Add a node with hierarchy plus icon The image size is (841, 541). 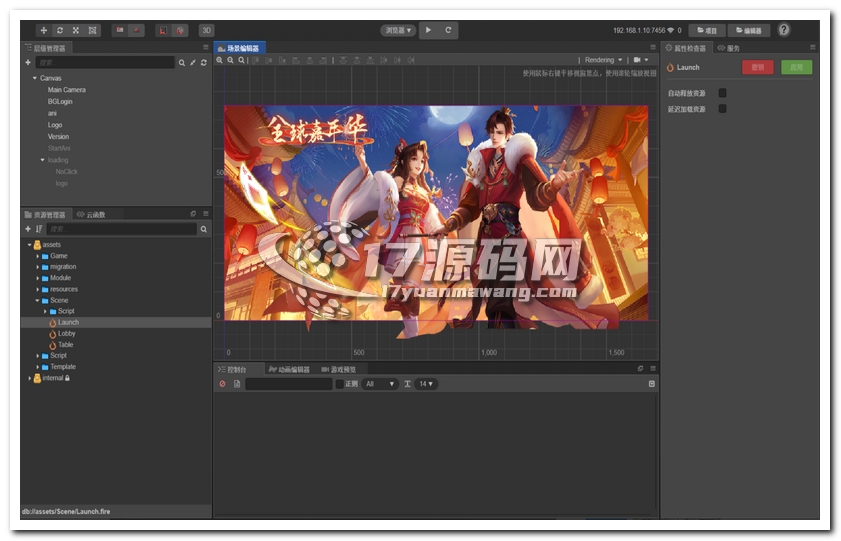tap(28, 63)
